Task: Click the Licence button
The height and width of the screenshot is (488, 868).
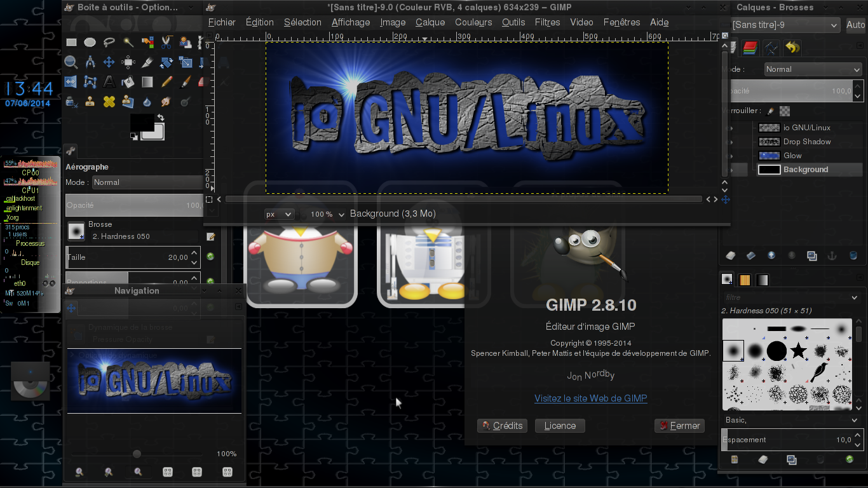Action: pyautogui.click(x=560, y=426)
